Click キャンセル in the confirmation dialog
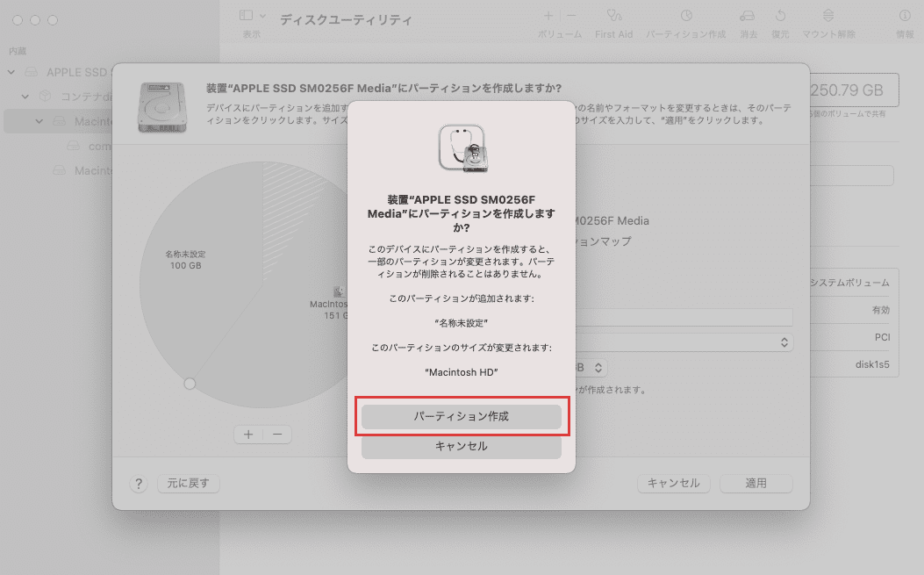The width and height of the screenshot is (924, 575). 462,447
